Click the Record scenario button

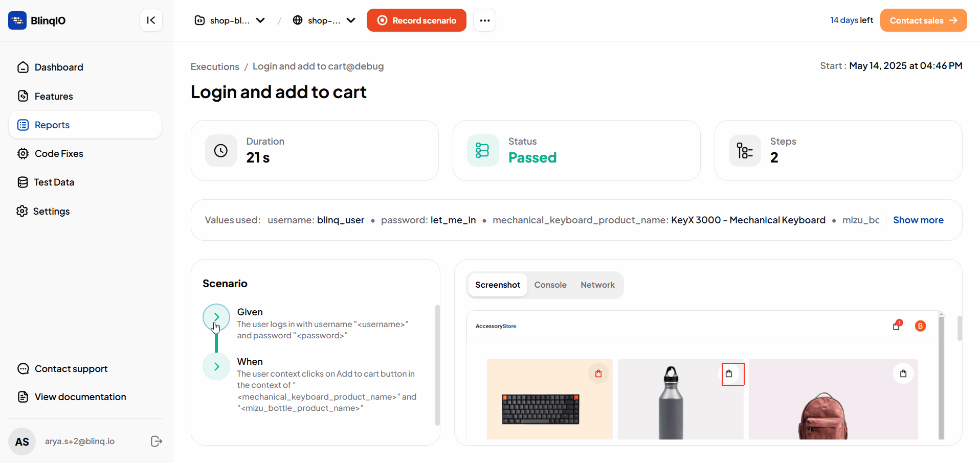[416, 20]
